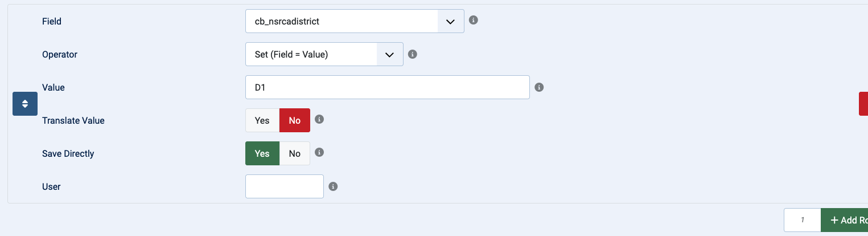This screenshot has width=868, height=236.
Task: Open the cb_nsrcadistrict Field dropdown
Action: click(x=355, y=21)
